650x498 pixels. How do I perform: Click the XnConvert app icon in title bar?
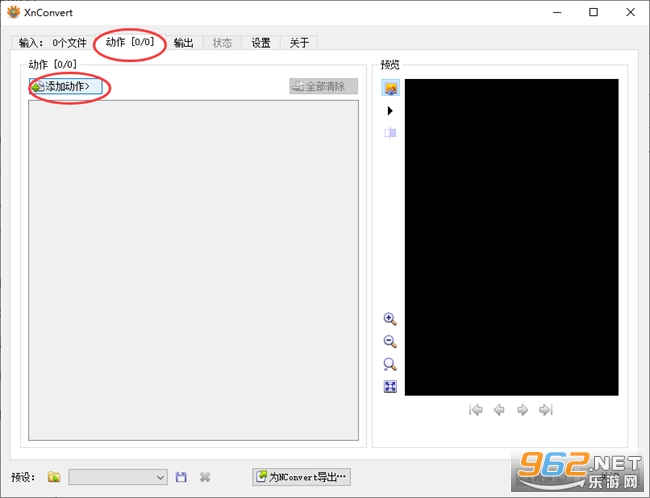(x=13, y=12)
